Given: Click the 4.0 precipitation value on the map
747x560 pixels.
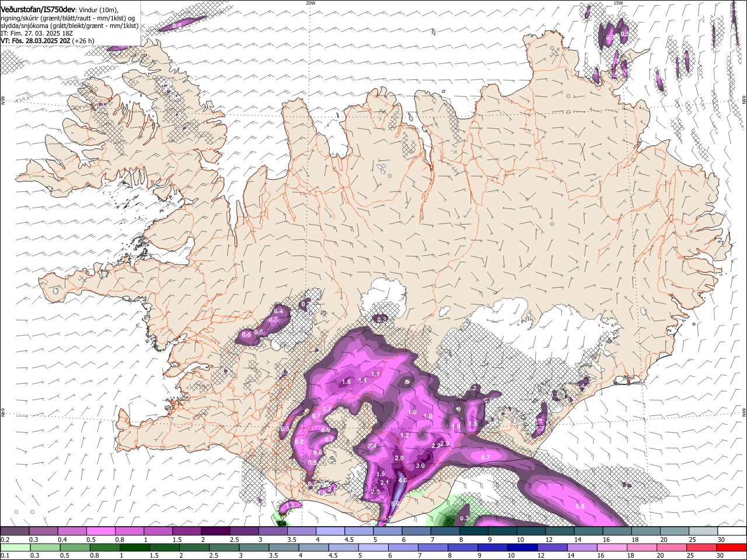Looking at the screenshot, I should [403, 481].
